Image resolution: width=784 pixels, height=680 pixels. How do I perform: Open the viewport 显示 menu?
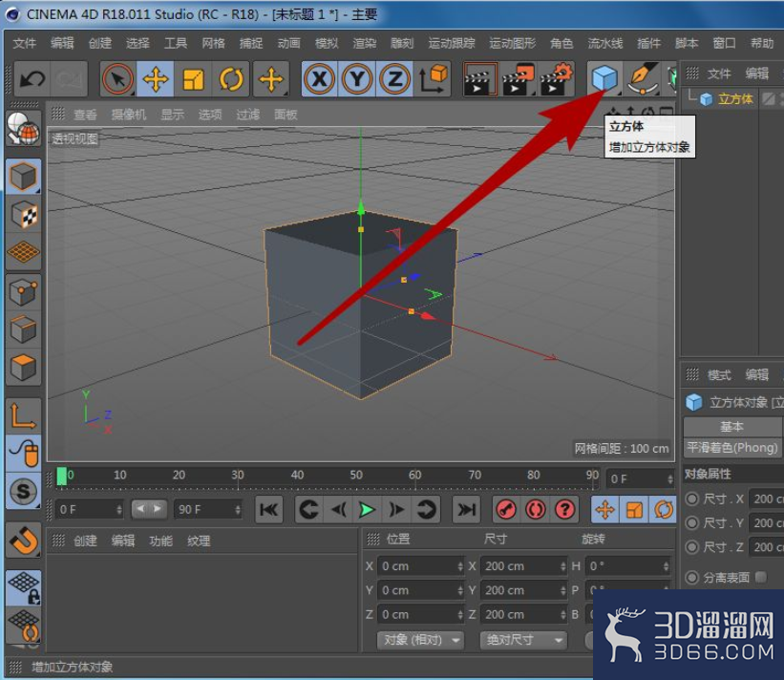pos(173,115)
